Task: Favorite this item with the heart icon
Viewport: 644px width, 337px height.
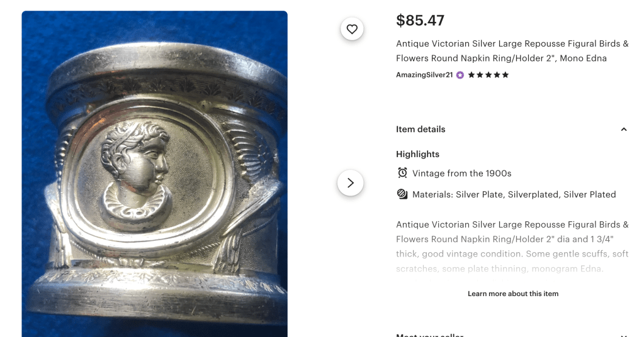Action: click(x=352, y=29)
